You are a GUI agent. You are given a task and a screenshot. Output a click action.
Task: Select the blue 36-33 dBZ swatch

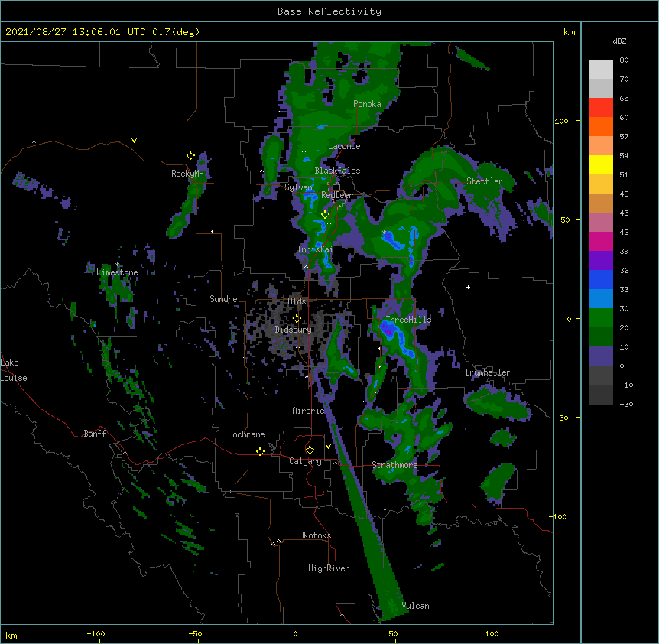click(601, 279)
